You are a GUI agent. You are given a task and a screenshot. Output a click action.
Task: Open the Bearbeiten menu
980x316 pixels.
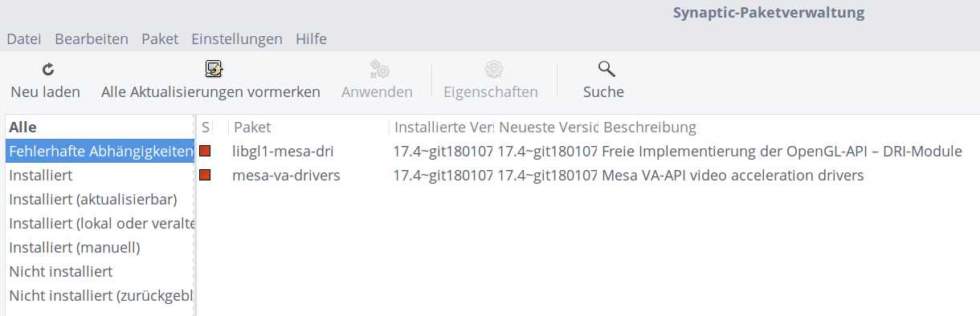92,38
